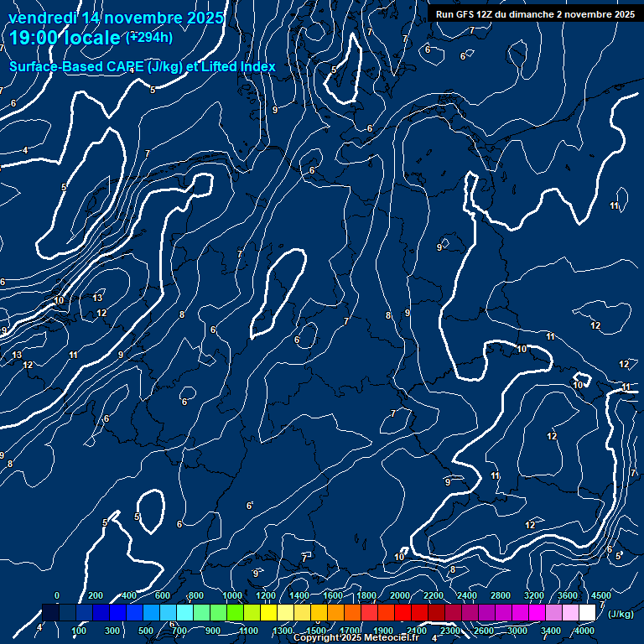Pick the orange swatch near 1600 in legend
This screenshot has width=644, height=644.
point(335,613)
